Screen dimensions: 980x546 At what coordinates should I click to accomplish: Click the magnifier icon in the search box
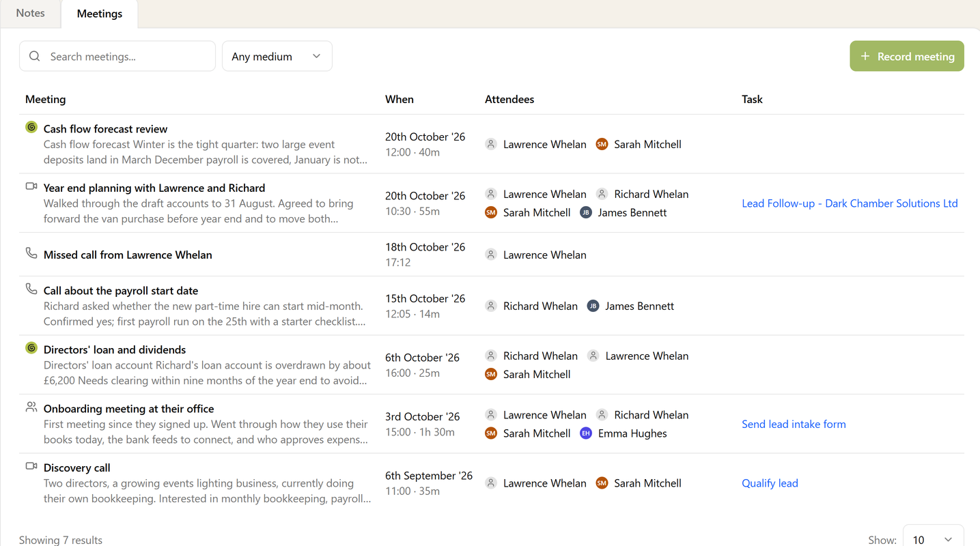click(35, 56)
